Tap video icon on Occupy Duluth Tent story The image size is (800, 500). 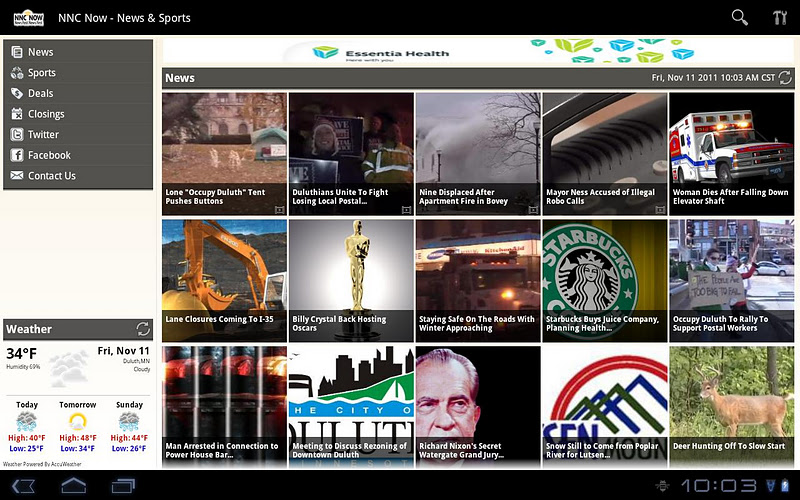[280, 209]
